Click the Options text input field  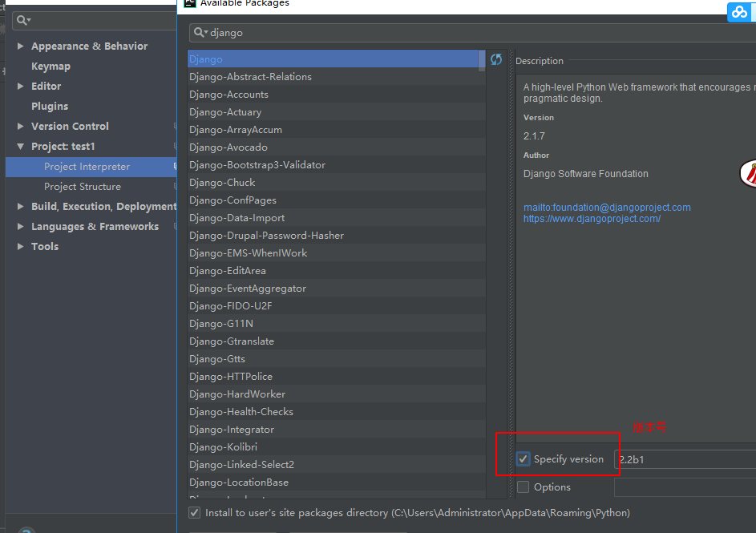click(x=685, y=487)
